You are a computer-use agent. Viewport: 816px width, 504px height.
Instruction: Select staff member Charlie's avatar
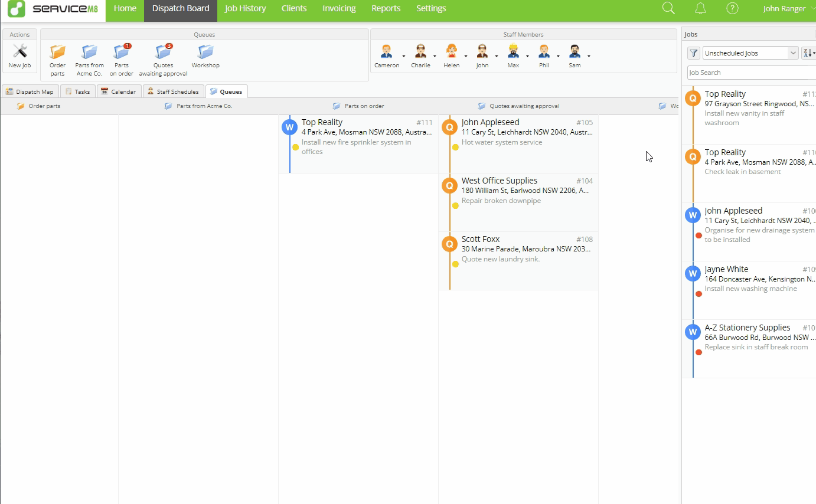[x=420, y=51]
